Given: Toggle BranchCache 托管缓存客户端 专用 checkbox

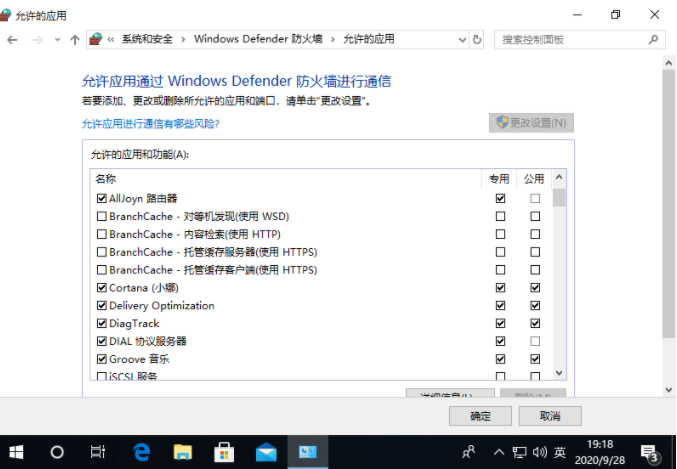Looking at the screenshot, I should 500,270.
